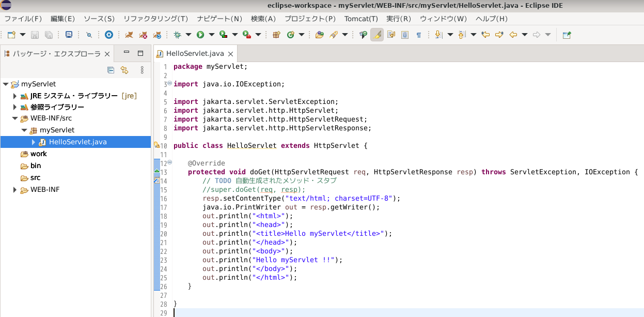Maximize the Package Explorer view
This screenshot has height=317, width=644.
140,53
